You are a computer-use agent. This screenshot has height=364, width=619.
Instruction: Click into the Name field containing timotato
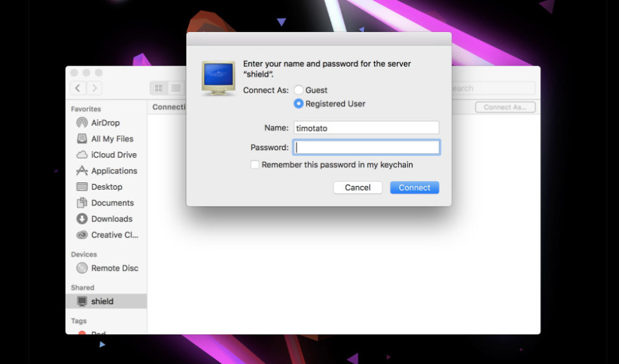click(x=366, y=128)
